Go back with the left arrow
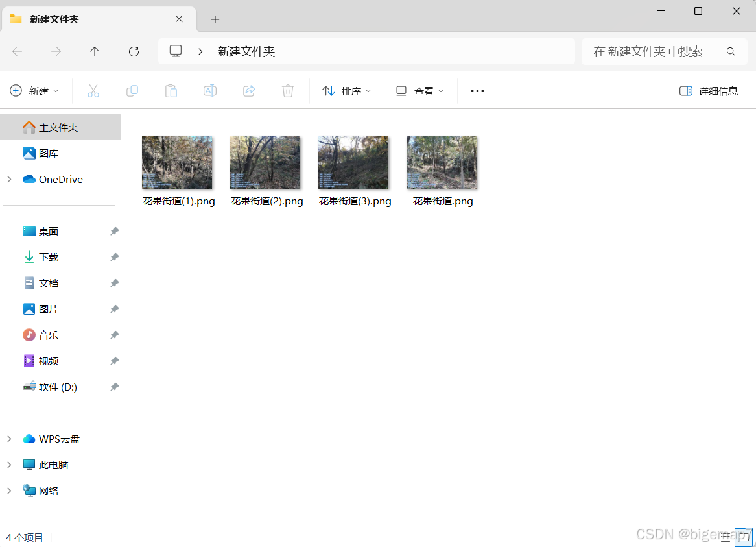This screenshot has width=756, height=547. pos(18,51)
